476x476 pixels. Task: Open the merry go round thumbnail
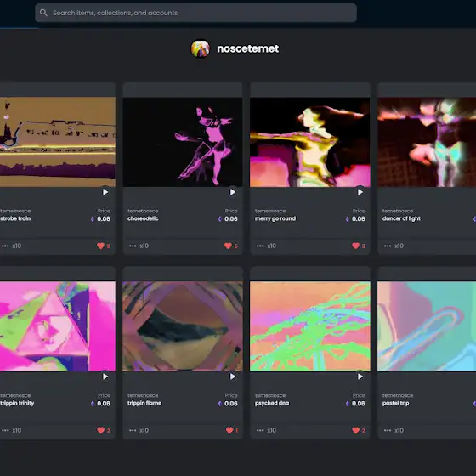[x=310, y=142]
